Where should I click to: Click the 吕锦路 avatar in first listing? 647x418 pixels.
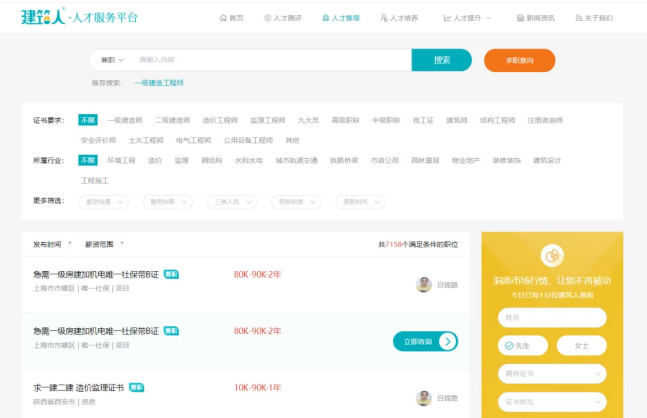[x=424, y=285]
